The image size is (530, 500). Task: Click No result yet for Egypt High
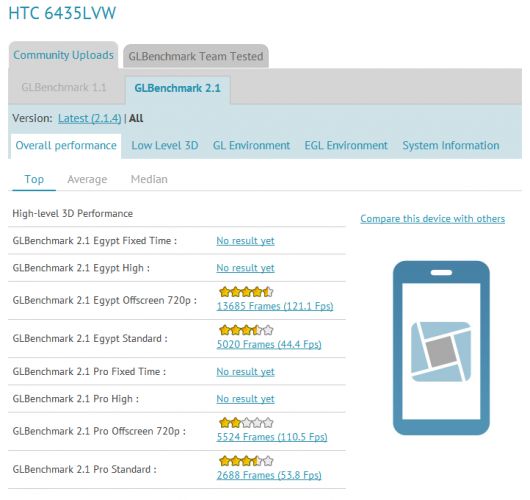245,268
